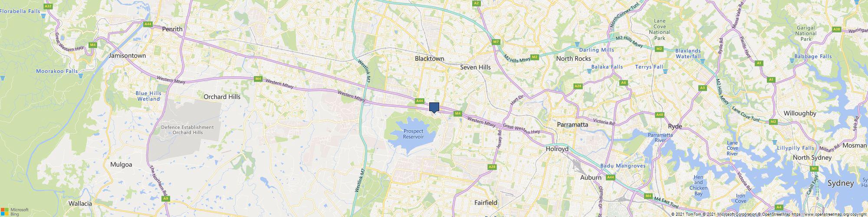Viewport: 868px width, 217px height.
Task: Select the Darling Mills waterfall icon
Action: pos(577,45)
